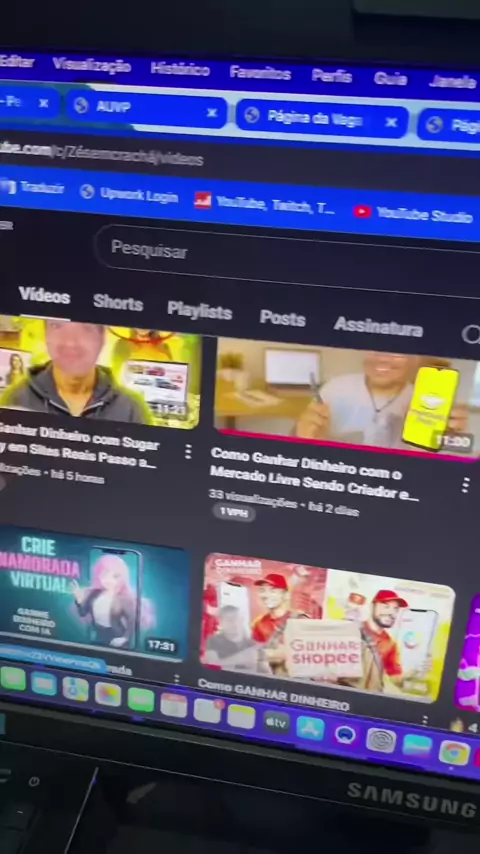Open the Ganhar Shopee video thumbnail
The image size is (480, 854).
(327, 628)
